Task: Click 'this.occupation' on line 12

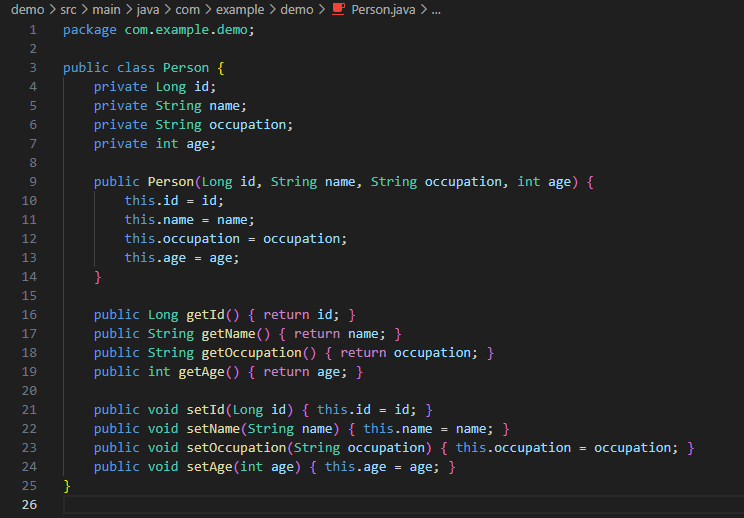Action: click(x=182, y=239)
